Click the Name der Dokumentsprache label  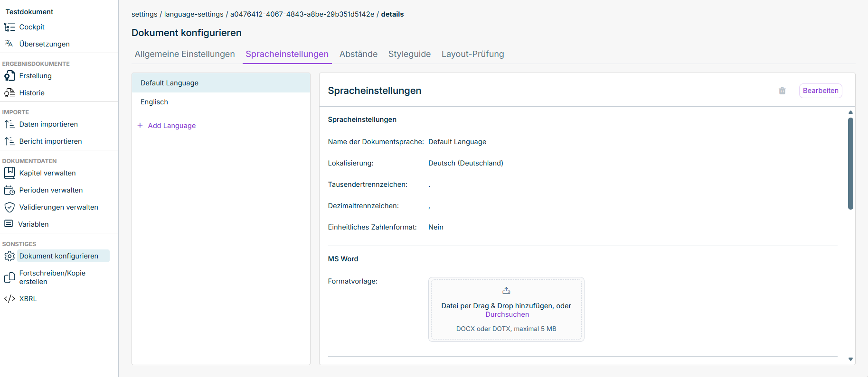(376, 142)
